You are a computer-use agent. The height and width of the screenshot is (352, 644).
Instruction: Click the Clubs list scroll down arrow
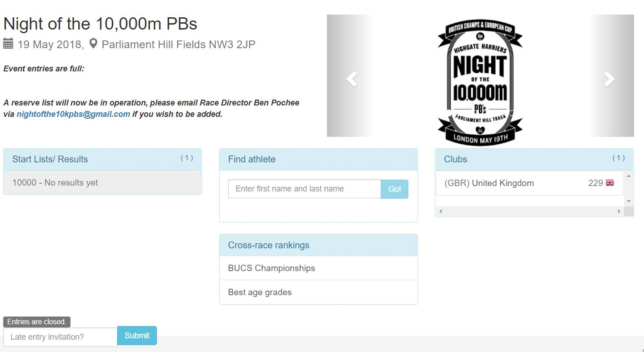629,201
